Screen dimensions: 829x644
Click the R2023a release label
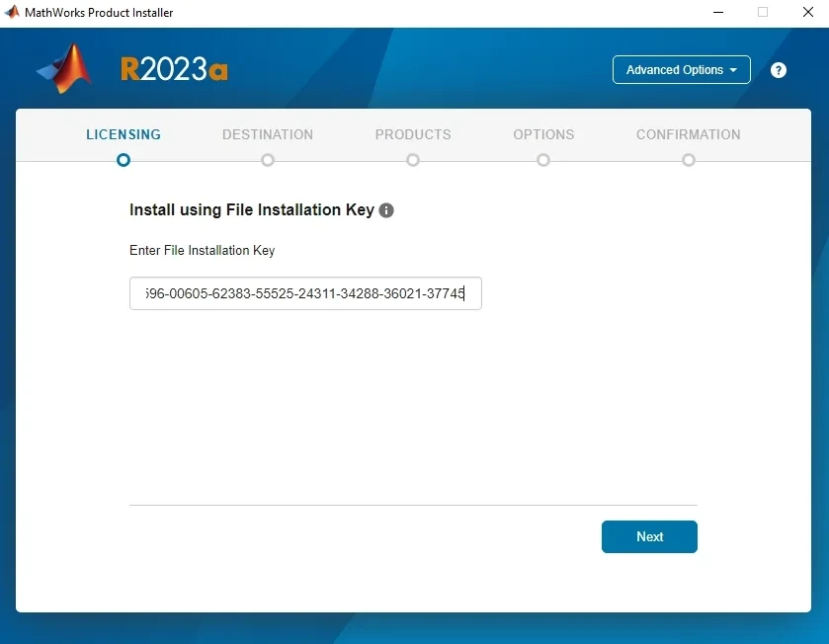[174, 69]
